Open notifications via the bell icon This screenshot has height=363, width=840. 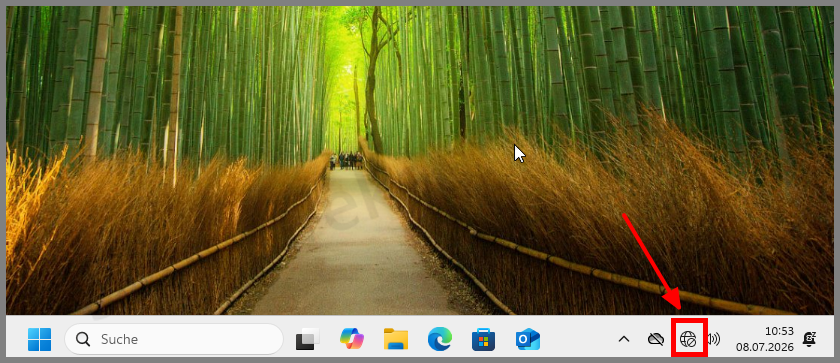tap(809, 339)
